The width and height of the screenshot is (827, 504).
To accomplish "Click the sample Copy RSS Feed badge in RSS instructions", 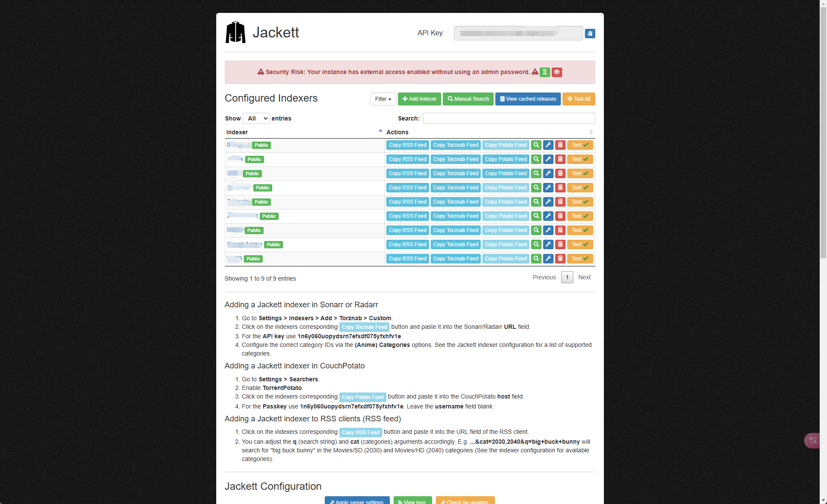I will 361,432.
